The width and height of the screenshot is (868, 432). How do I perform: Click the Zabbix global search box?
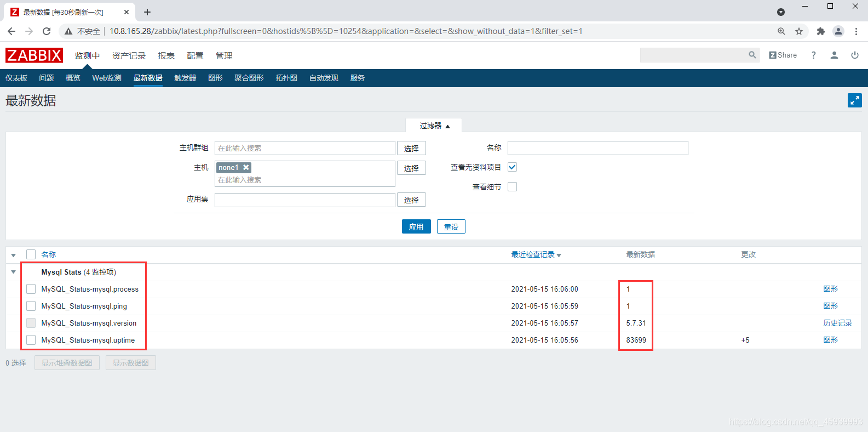coord(693,55)
